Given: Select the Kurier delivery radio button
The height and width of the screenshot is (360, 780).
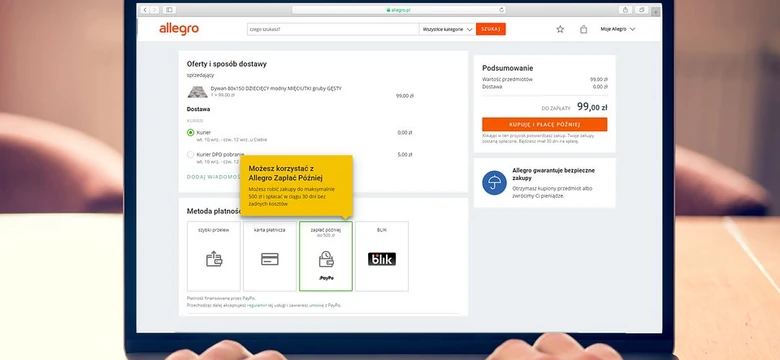Looking at the screenshot, I should pyautogui.click(x=191, y=133).
